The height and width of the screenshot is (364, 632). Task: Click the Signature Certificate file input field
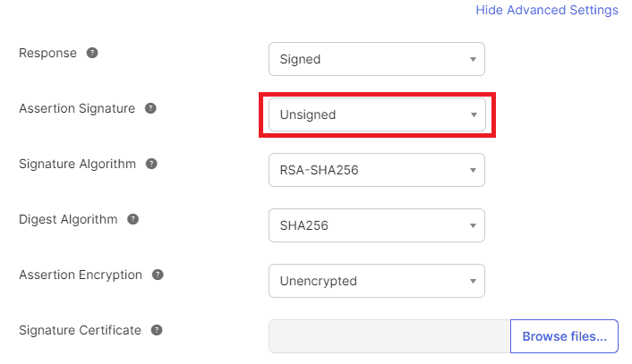tap(389, 336)
